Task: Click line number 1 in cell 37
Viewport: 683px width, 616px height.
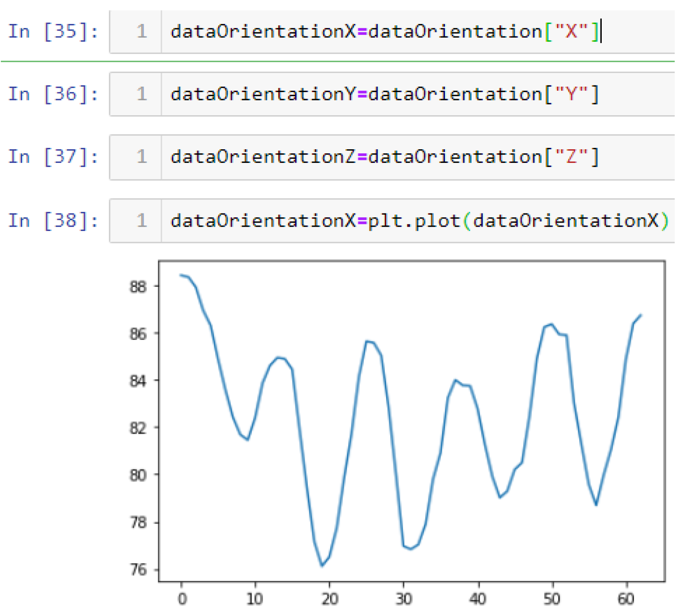Action: click(x=142, y=157)
